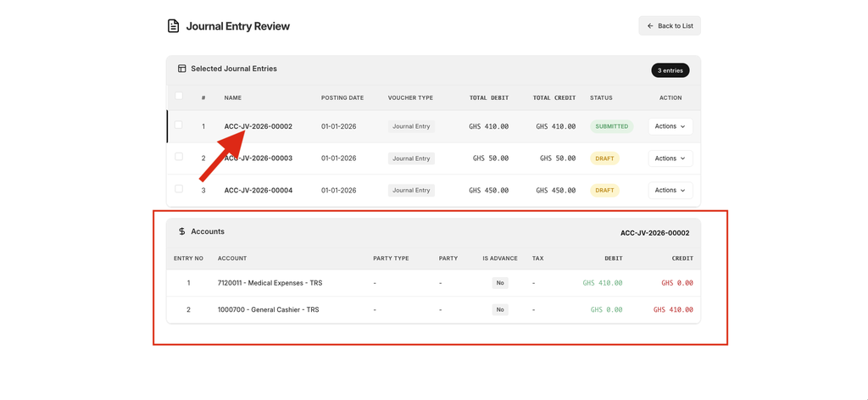The width and height of the screenshot is (868, 400).
Task: Go back using the Back to List button
Action: click(x=670, y=26)
